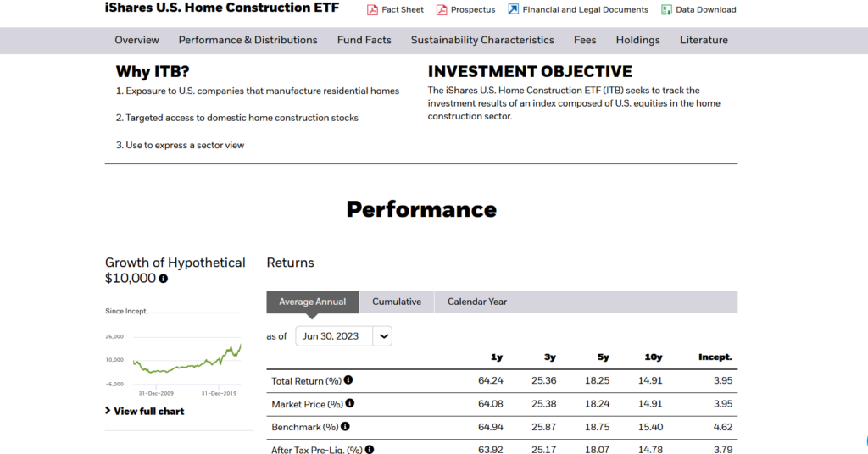Click info icon beside Market Price (%)
This screenshot has height=454, width=868.
click(x=350, y=404)
